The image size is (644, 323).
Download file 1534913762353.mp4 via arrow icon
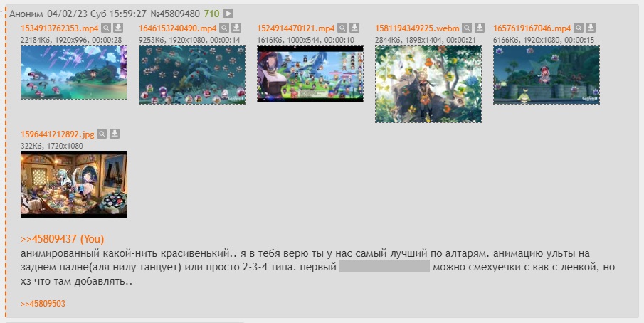(x=118, y=28)
